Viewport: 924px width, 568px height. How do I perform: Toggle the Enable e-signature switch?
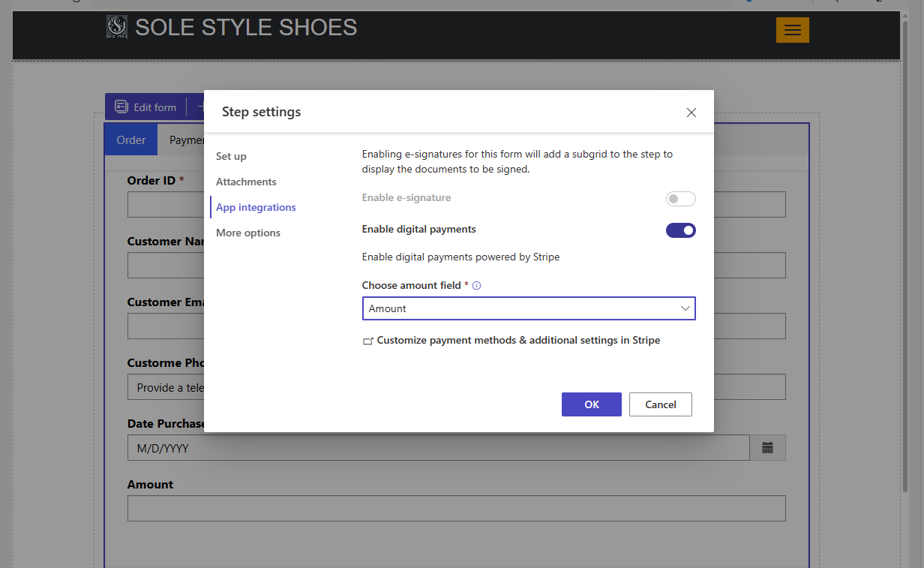680,198
